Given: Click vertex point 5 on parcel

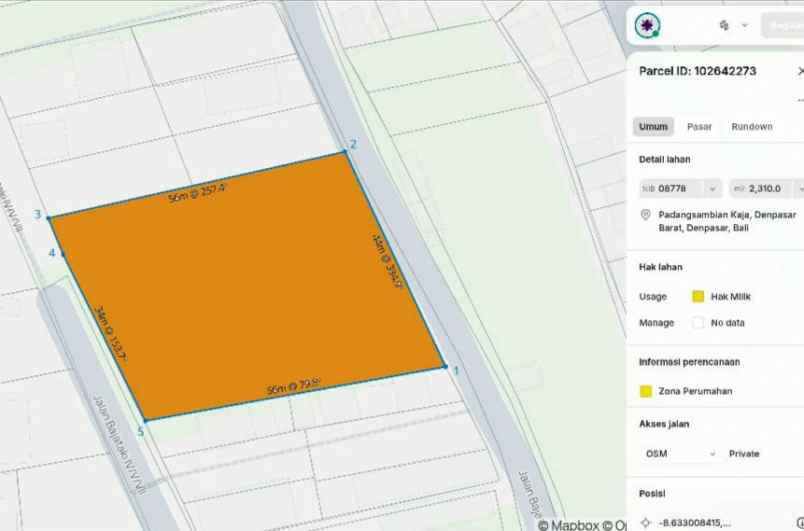Looking at the screenshot, I should click(x=144, y=420).
